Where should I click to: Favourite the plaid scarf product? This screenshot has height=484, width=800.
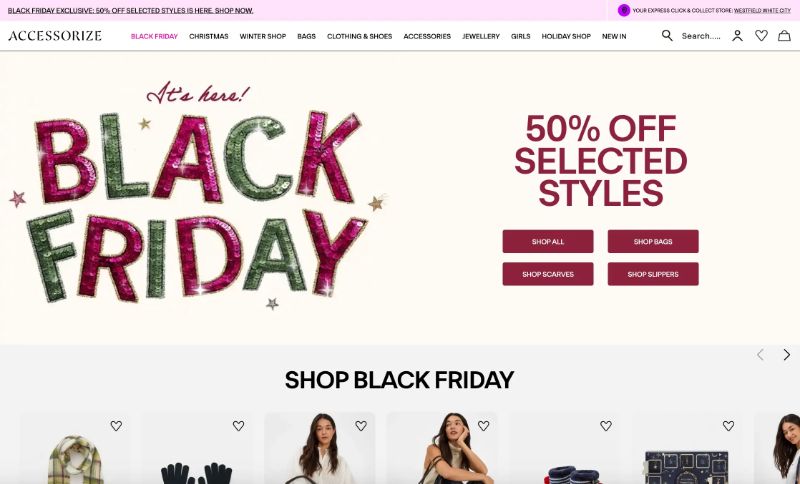click(x=116, y=425)
